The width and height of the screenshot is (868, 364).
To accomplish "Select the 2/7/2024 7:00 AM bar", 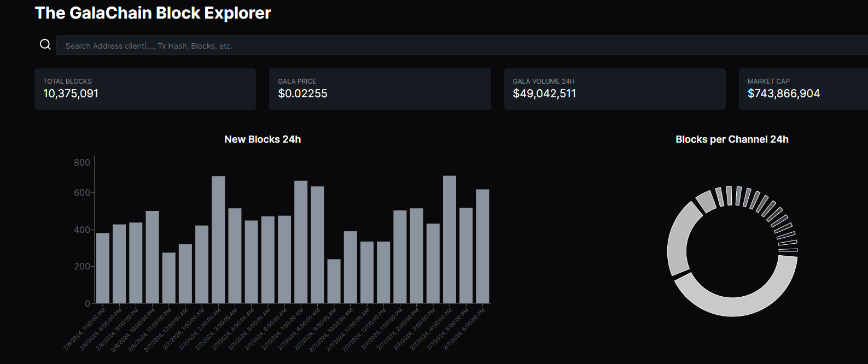I will point(301,242).
